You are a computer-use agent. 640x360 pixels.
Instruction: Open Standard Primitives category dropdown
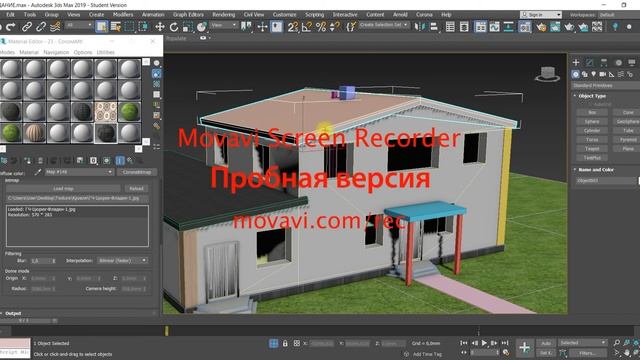606,86
